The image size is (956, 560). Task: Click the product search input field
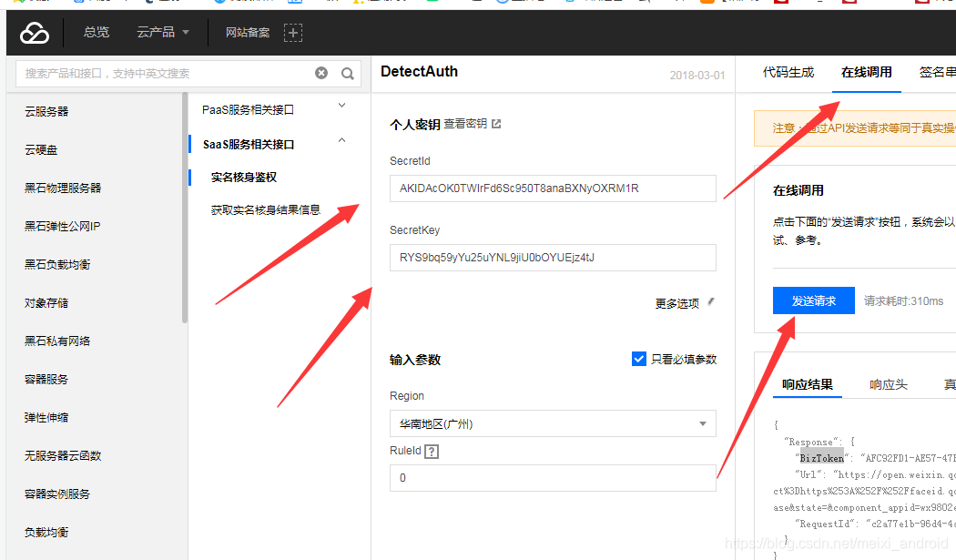(x=165, y=73)
